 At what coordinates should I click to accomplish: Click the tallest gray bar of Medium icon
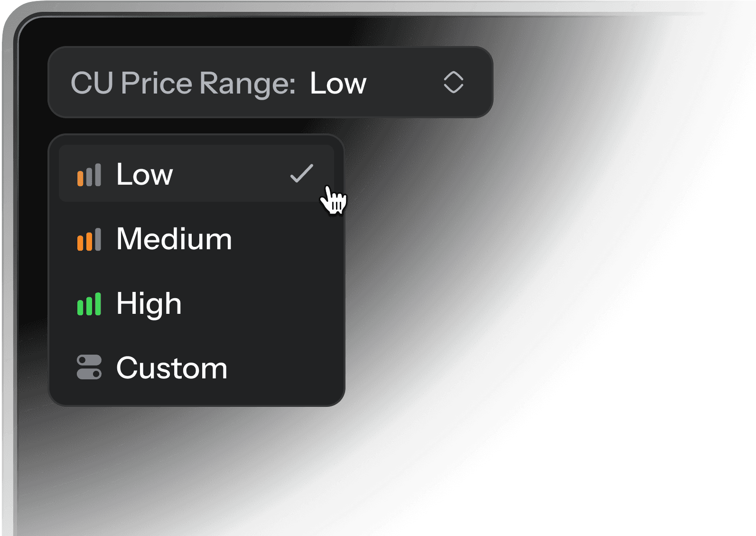(98, 239)
